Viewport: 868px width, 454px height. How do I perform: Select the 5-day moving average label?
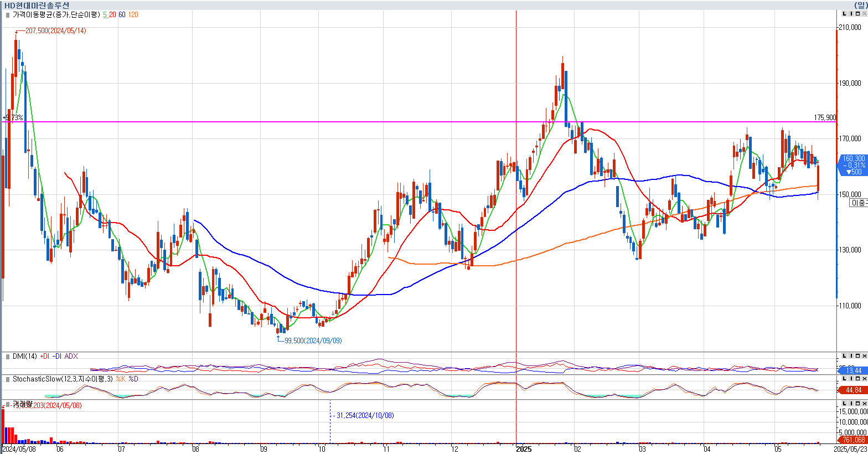click(105, 15)
